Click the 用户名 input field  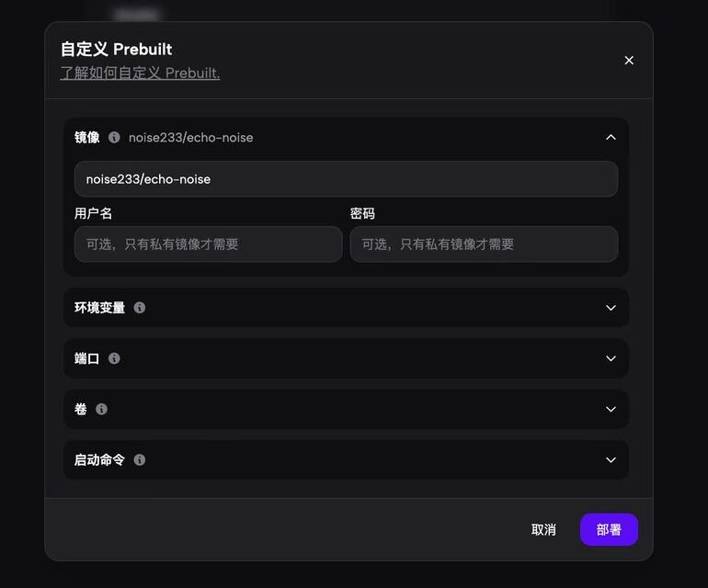click(208, 244)
